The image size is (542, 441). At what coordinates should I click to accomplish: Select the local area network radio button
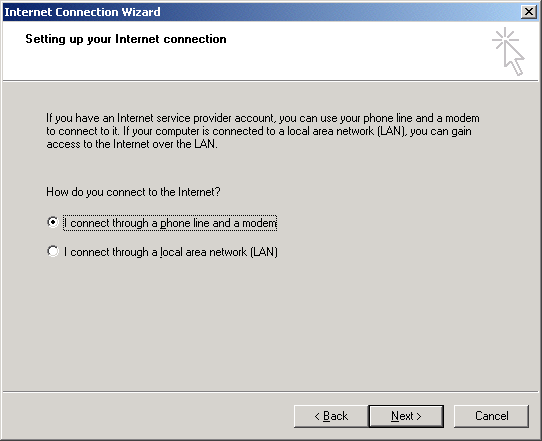coord(53,251)
